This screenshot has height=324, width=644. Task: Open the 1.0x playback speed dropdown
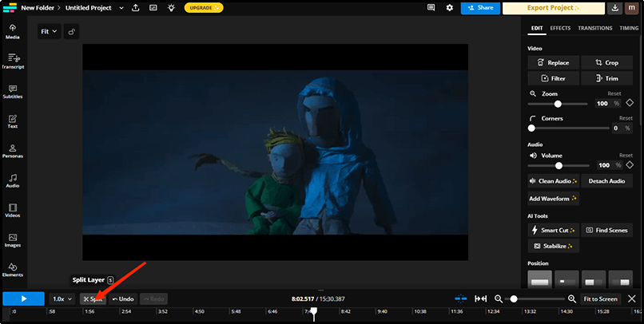[61, 298]
